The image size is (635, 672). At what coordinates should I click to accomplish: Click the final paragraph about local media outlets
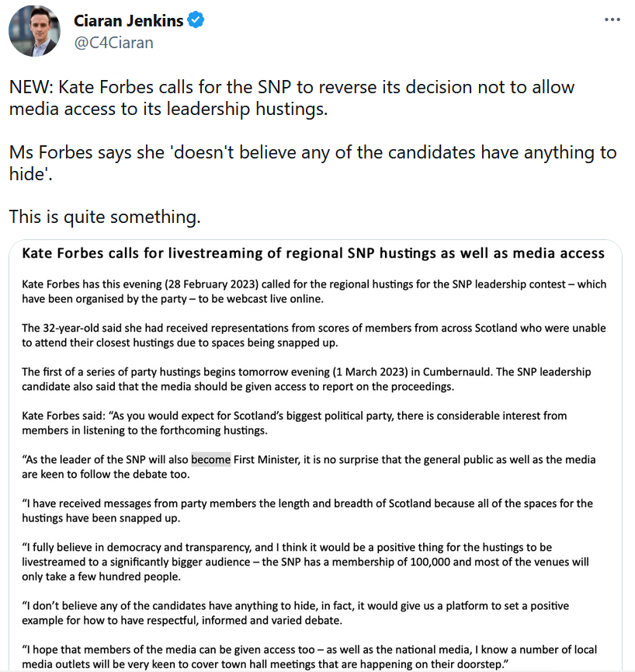[x=309, y=657]
